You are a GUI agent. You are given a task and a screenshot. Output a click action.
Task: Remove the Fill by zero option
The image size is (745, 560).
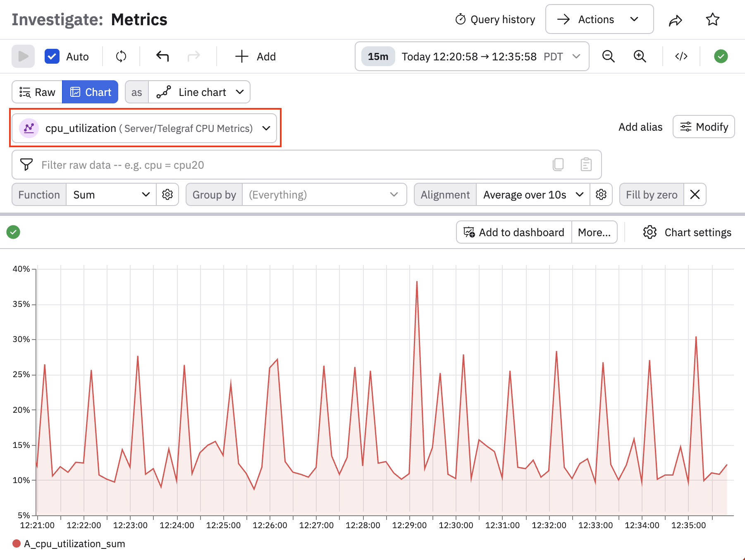tap(695, 194)
